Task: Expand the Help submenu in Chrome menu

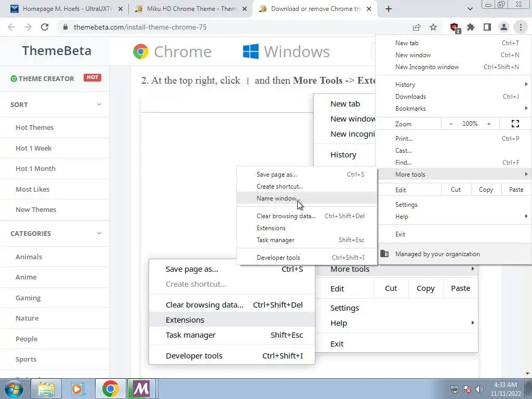Action: [454, 217]
